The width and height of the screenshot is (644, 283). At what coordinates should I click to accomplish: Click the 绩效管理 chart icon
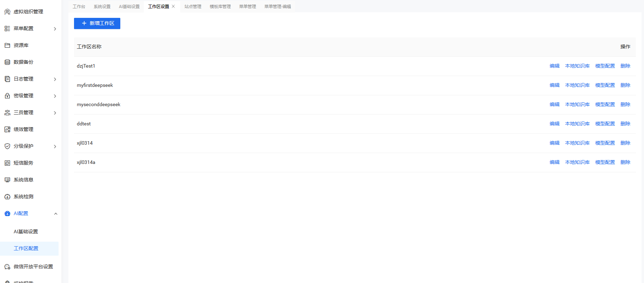tap(7, 130)
